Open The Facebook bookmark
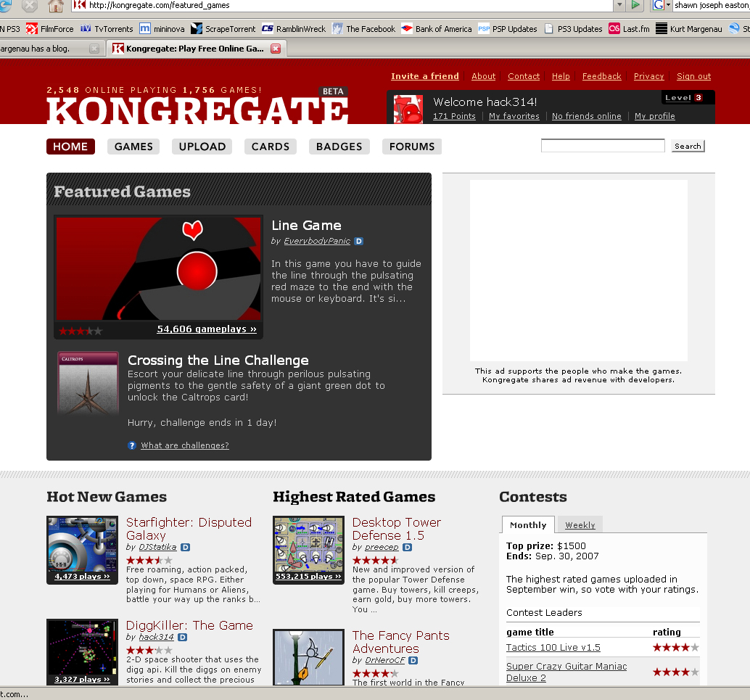The image size is (750, 700). (363, 29)
